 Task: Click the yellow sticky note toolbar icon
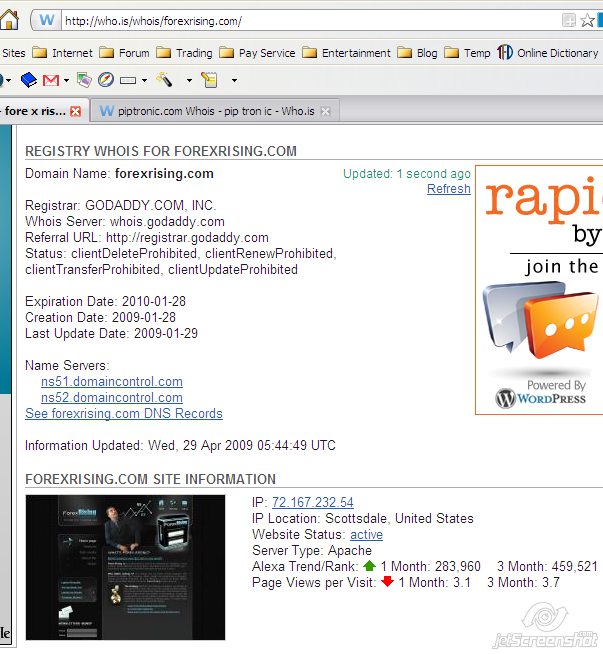pyautogui.click(x=209, y=80)
